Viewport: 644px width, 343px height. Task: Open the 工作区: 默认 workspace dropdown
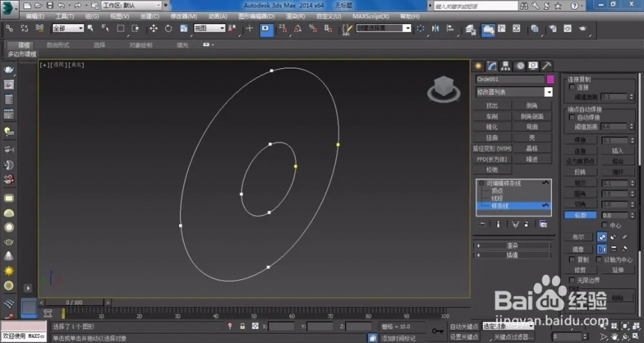(132, 5)
